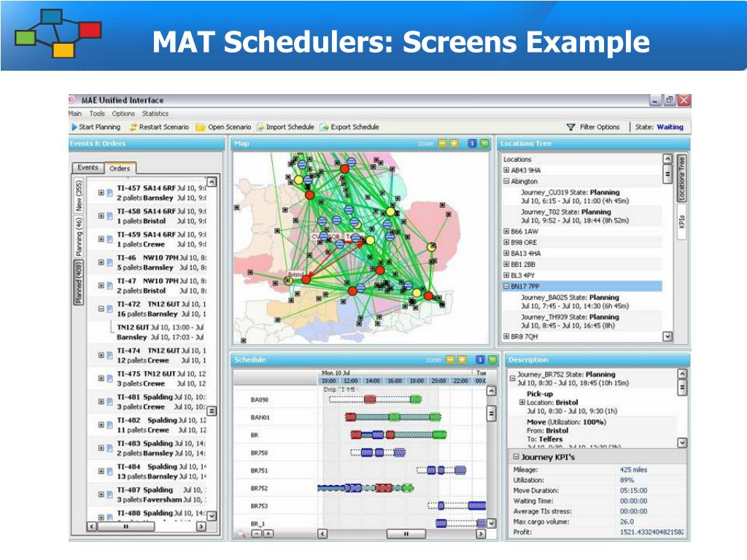
Task: Click the orders list horizontal scrollbar thumb
Action: click(x=125, y=526)
